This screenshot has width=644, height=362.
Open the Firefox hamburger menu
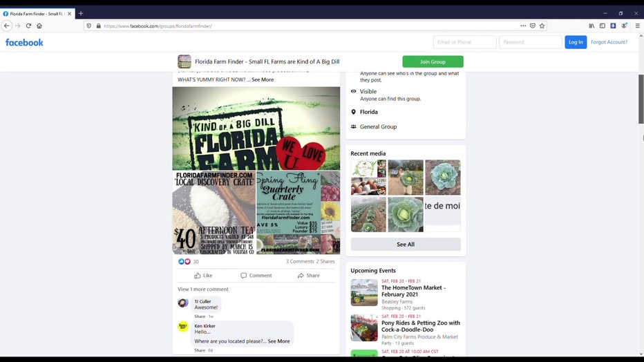pyautogui.click(x=637, y=26)
